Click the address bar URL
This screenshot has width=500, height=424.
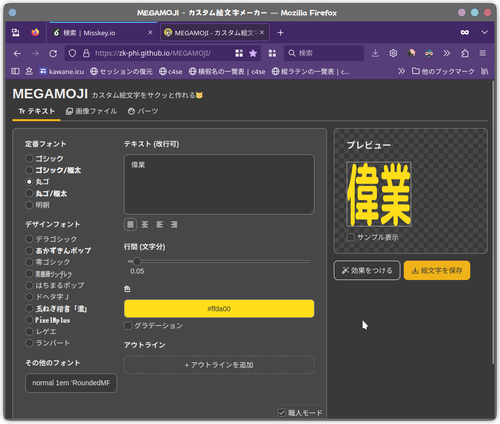pyautogui.click(x=153, y=53)
